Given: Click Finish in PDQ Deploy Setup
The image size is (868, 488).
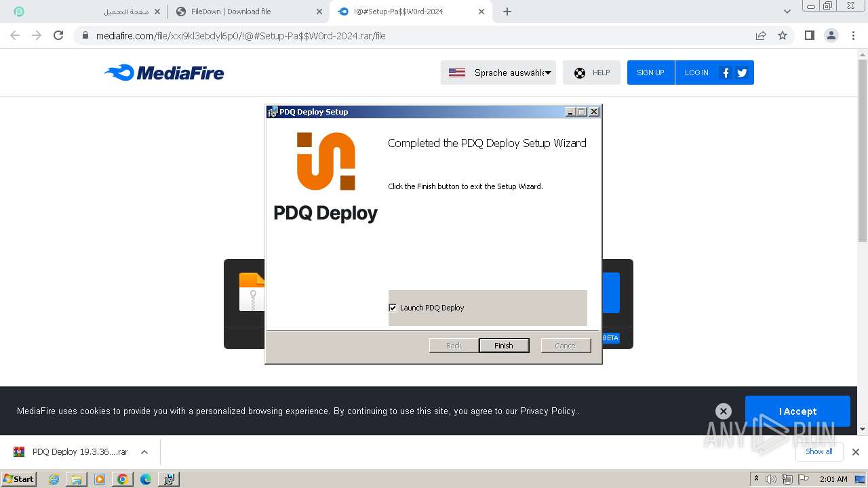Looking at the screenshot, I should (504, 346).
